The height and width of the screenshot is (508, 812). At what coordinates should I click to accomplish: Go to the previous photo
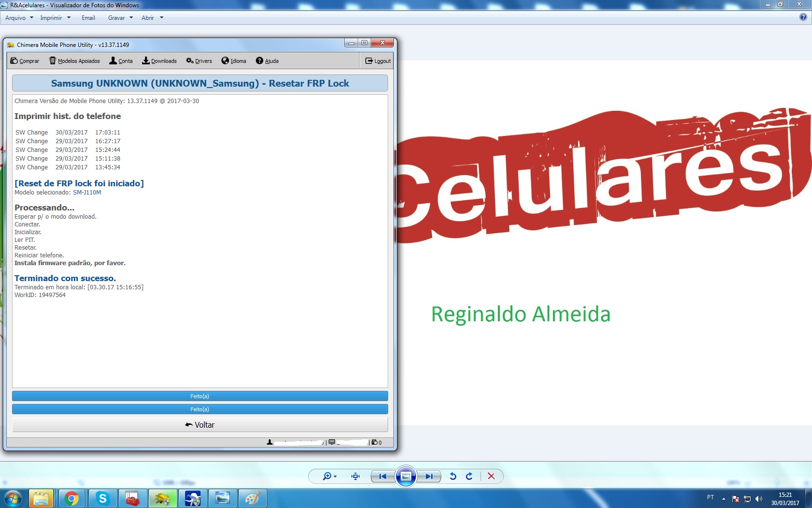(x=383, y=477)
